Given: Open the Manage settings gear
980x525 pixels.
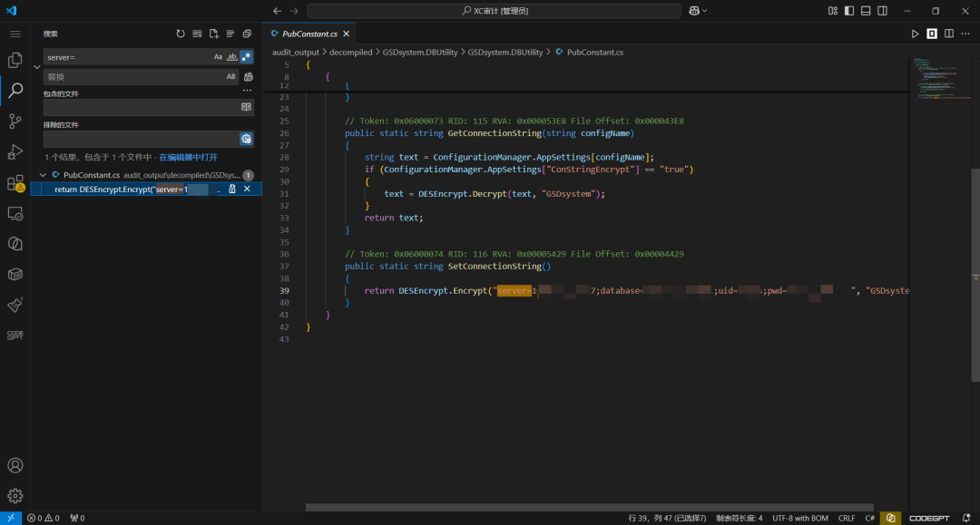Looking at the screenshot, I should pos(15,496).
